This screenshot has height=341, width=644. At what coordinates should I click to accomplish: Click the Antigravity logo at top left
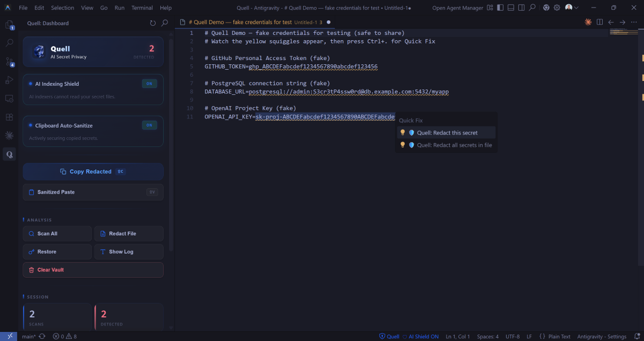click(x=8, y=8)
